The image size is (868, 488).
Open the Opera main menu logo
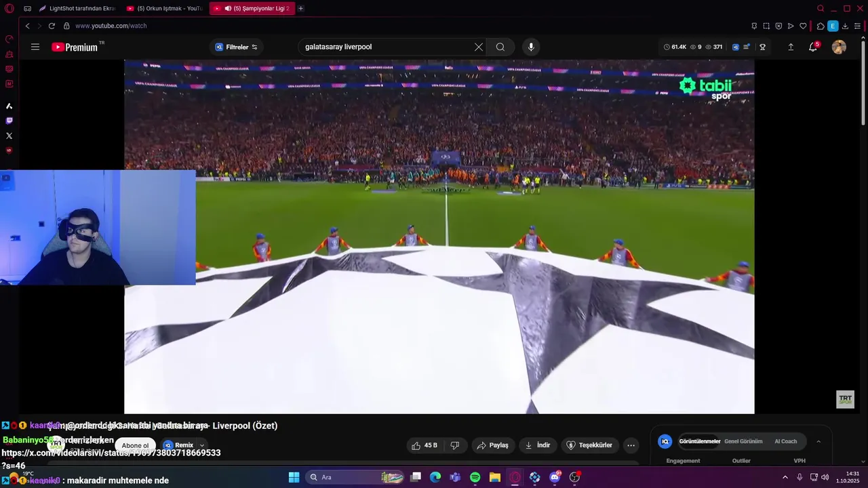click(9, 8)
